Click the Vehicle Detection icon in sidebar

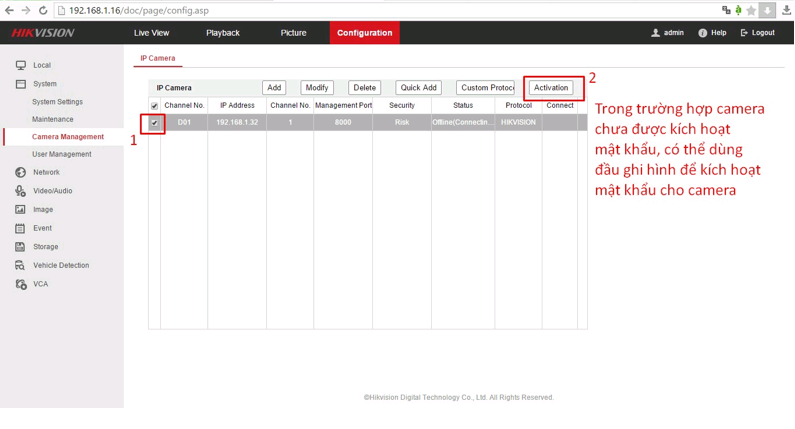20,266
